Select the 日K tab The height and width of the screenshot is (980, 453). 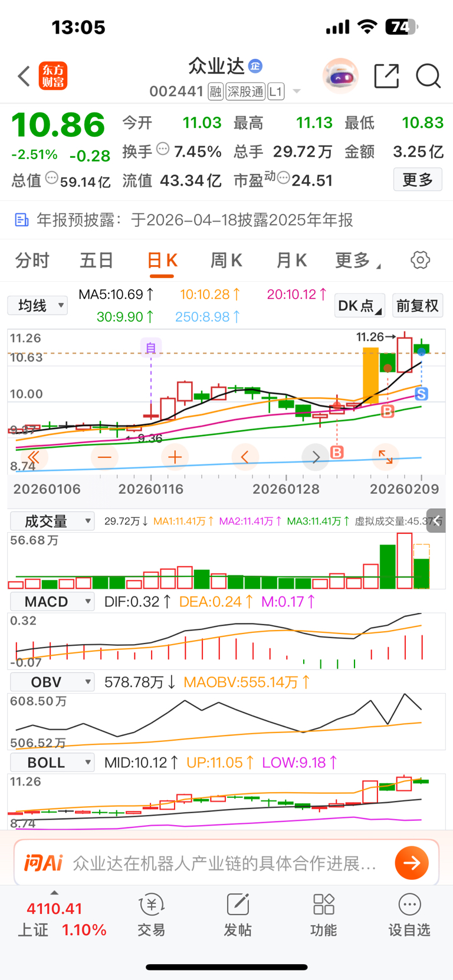click(162, 260)
